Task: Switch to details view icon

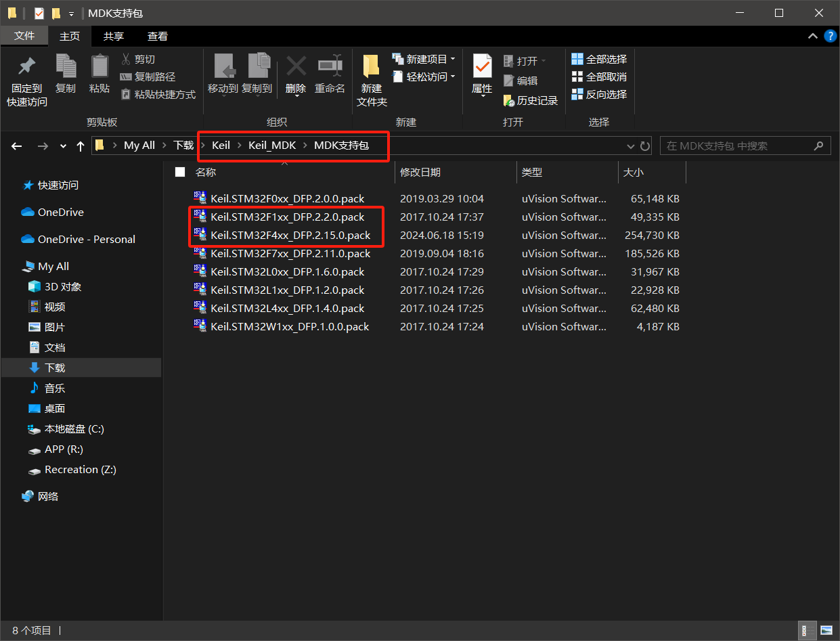Action: coord(808,630)
